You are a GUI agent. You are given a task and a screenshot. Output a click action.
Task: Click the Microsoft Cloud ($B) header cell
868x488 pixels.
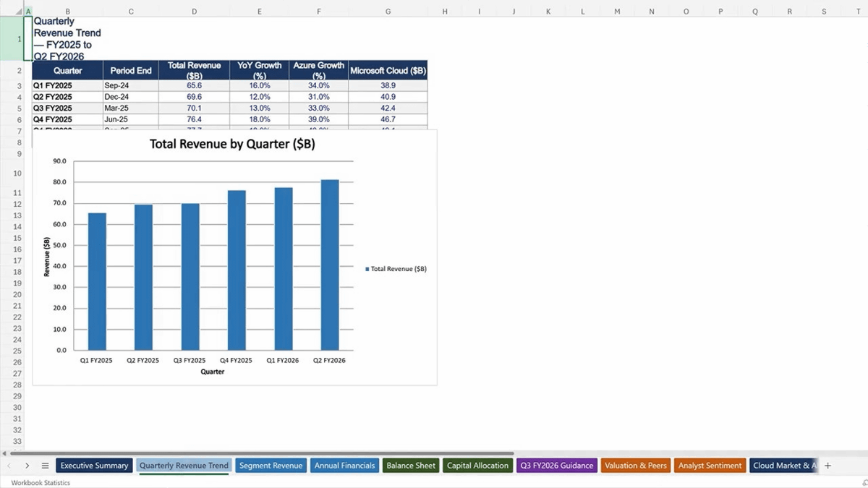point(388,71)
